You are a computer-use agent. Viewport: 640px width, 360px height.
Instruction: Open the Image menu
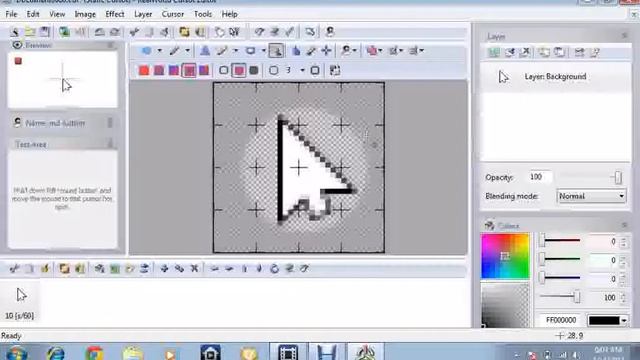pos(85,14)
